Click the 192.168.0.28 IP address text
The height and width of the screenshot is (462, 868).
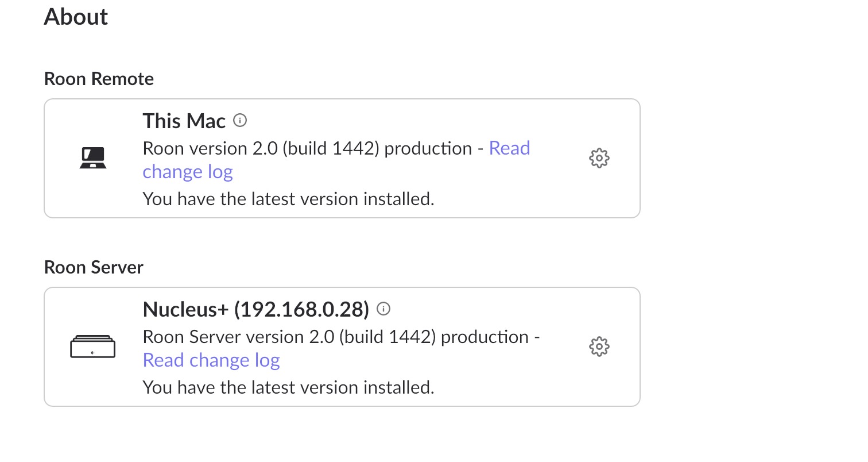coord(301,309)
